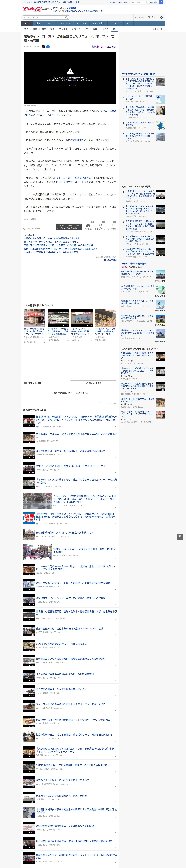Open the 宮城の銘菓 三色最中 article
The height and width of the screenshot is (868, 186).
(x=76, y=436)
